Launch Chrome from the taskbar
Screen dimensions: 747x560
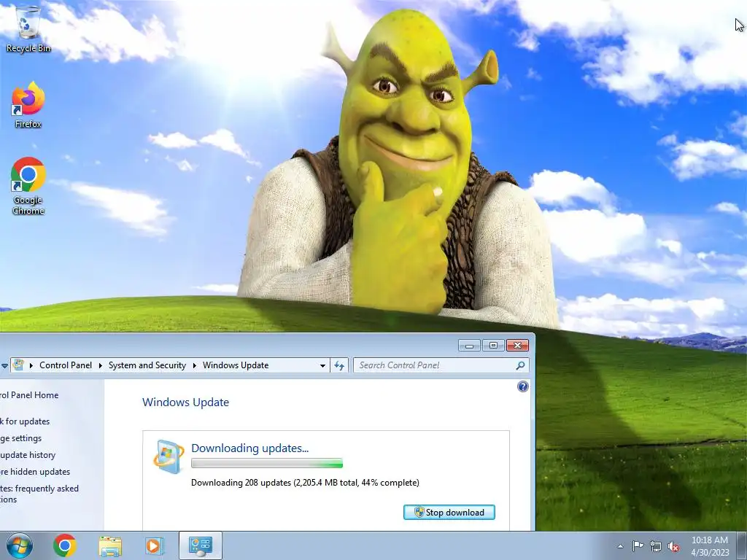click(65, 545)
